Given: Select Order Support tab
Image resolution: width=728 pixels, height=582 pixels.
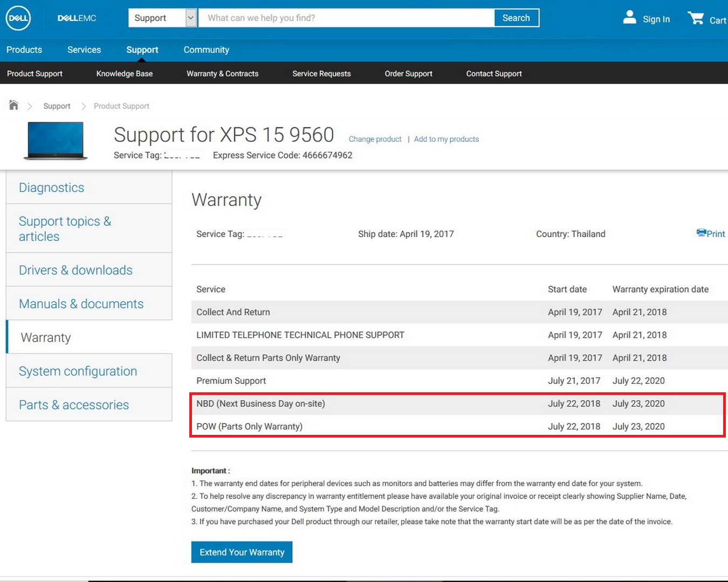Looking at the screenshot, I should pyautogui.click(x=409, y=73).
